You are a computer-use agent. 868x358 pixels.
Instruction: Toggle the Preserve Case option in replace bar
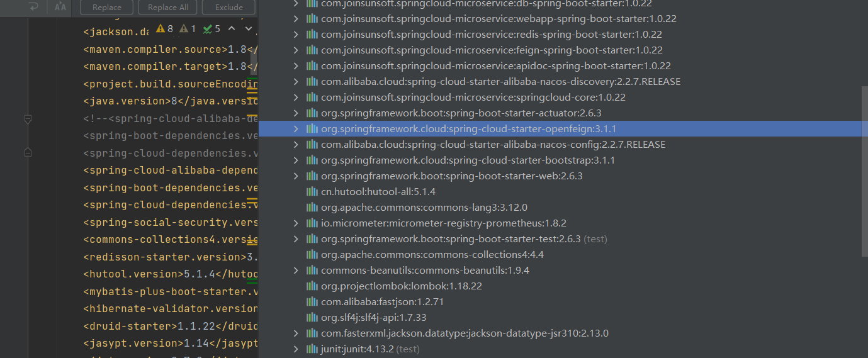click(x=60, y=7)
